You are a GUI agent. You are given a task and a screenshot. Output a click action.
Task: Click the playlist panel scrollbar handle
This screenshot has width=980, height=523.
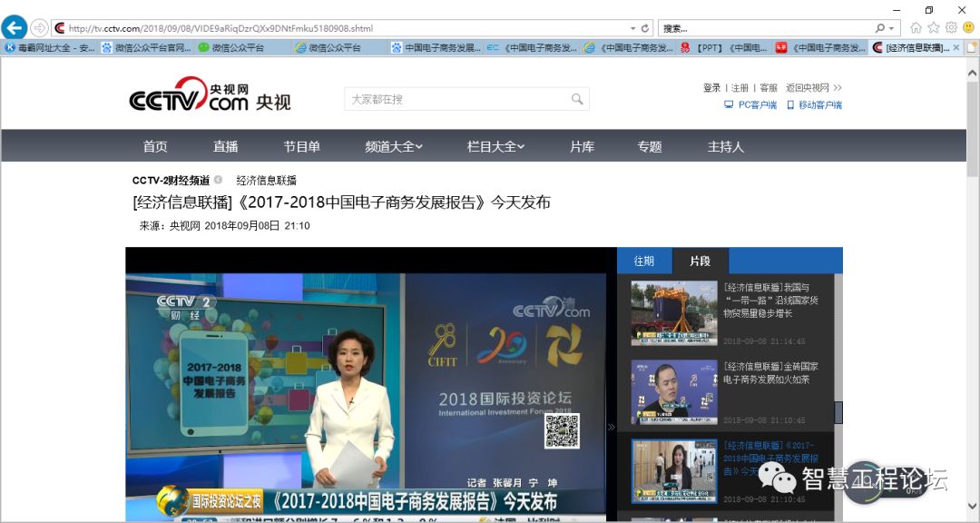tap(838, 412)
